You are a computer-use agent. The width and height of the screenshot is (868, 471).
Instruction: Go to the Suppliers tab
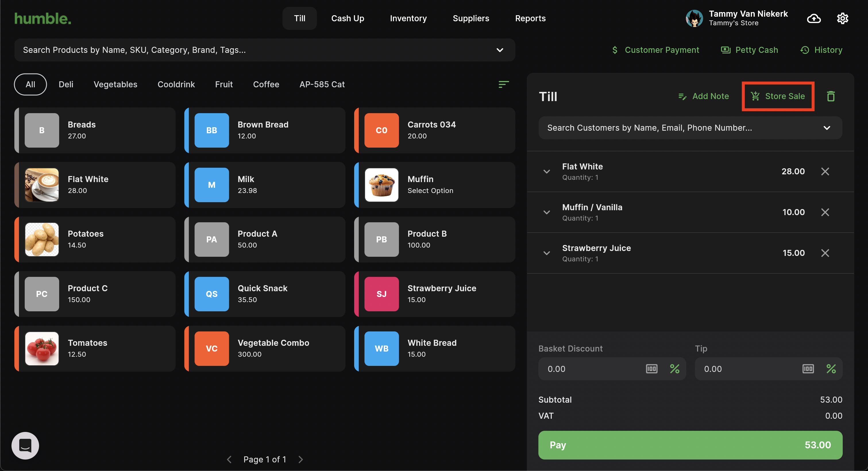471,18
